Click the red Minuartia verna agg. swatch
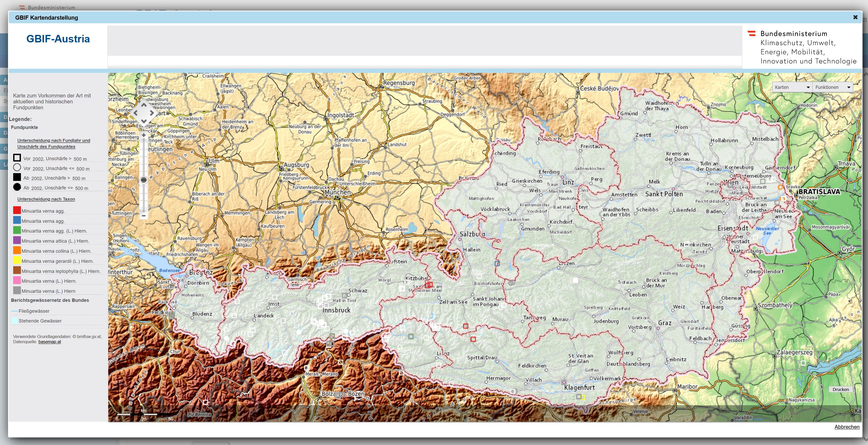The image size is (868, 445). coord(17,210)
